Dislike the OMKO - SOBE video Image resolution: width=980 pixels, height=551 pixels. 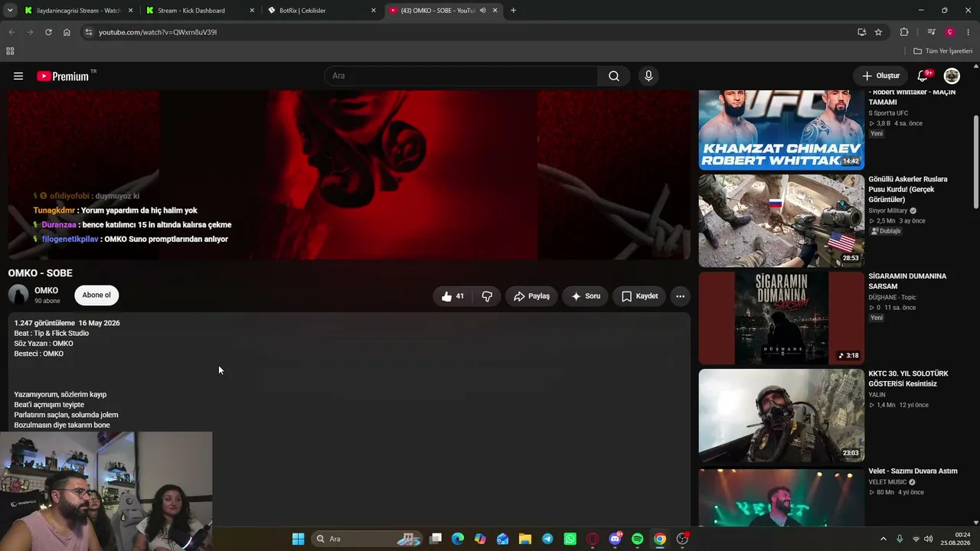(x=487, y=296)
